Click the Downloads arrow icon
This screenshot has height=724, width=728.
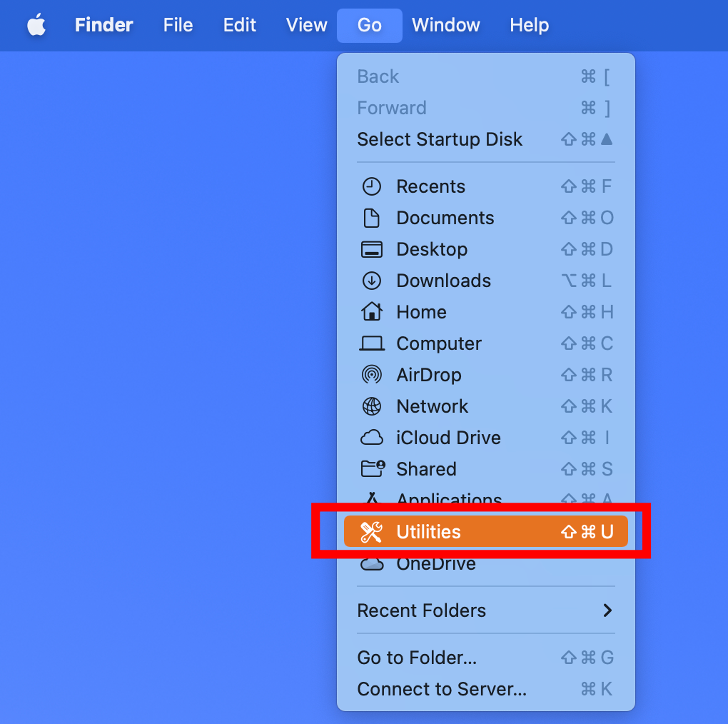tap(372, 281)
